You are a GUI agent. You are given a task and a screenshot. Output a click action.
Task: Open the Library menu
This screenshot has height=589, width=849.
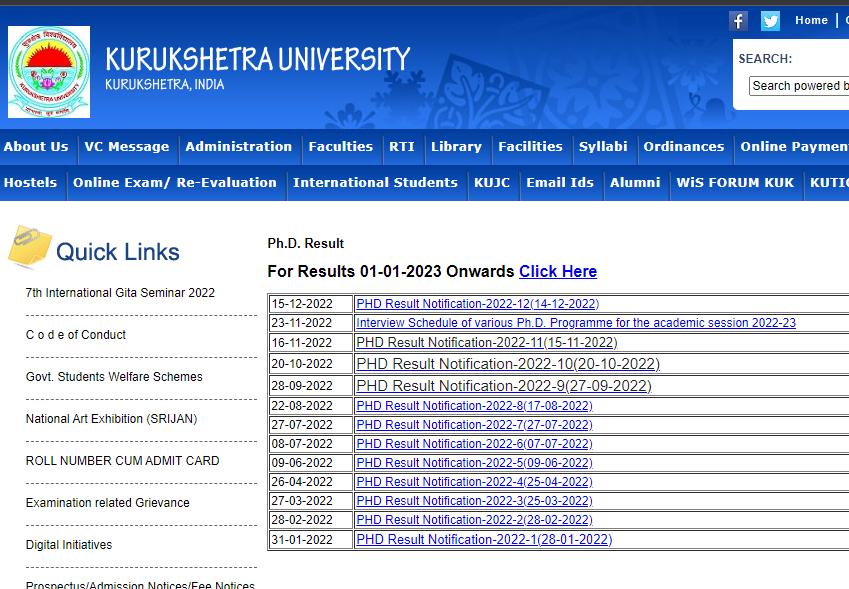456,147
